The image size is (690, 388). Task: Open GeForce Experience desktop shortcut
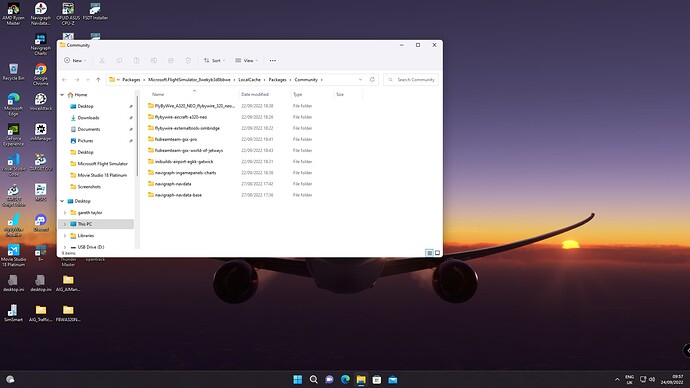pyautogui.click(x=14, y=135)
